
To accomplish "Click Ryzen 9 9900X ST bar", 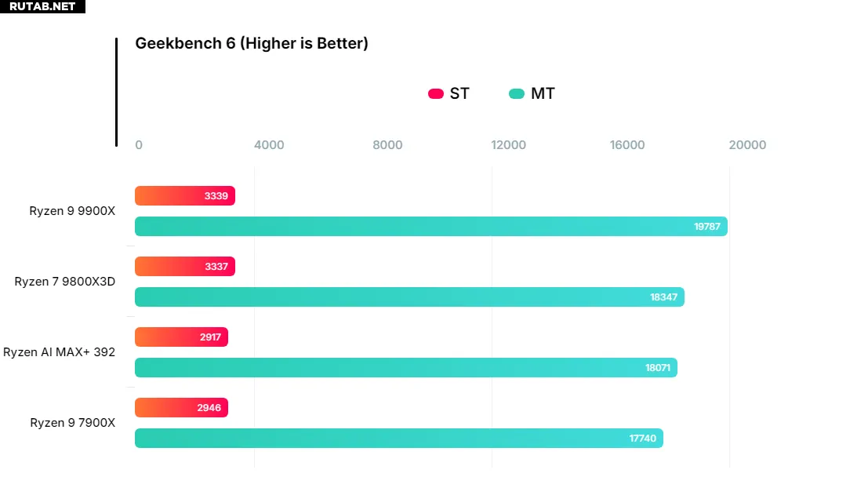I will 185,196.
